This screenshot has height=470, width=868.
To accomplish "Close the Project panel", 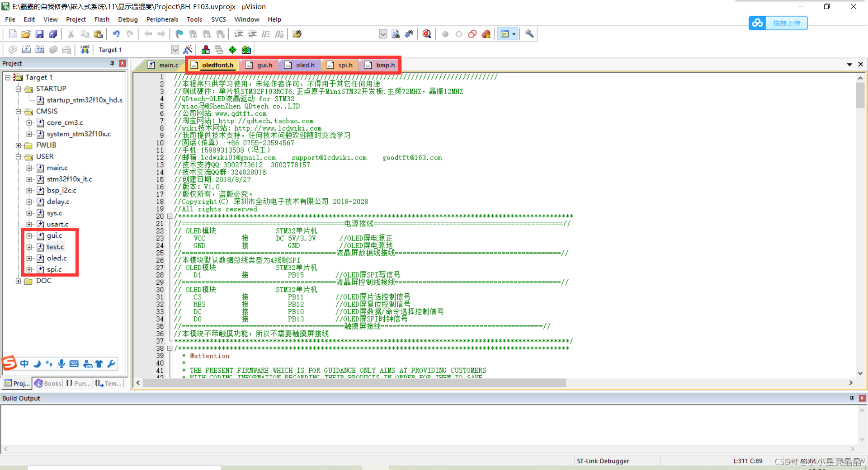I will (123, 63).
